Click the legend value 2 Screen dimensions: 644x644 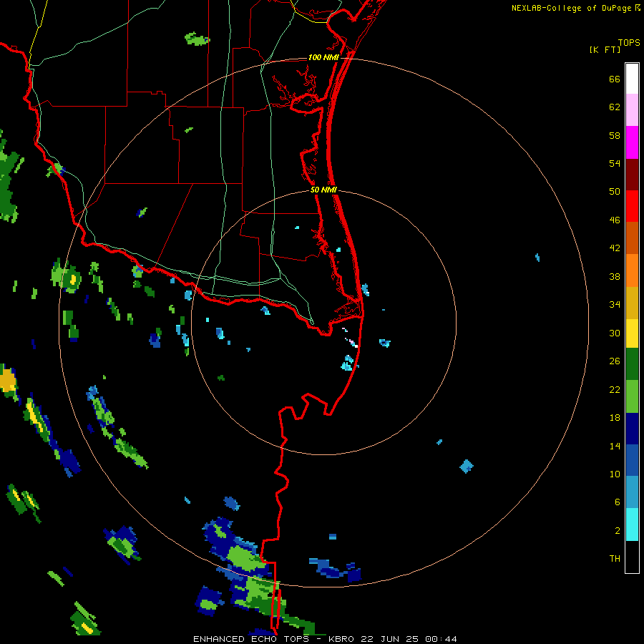(x=618, y=531)
